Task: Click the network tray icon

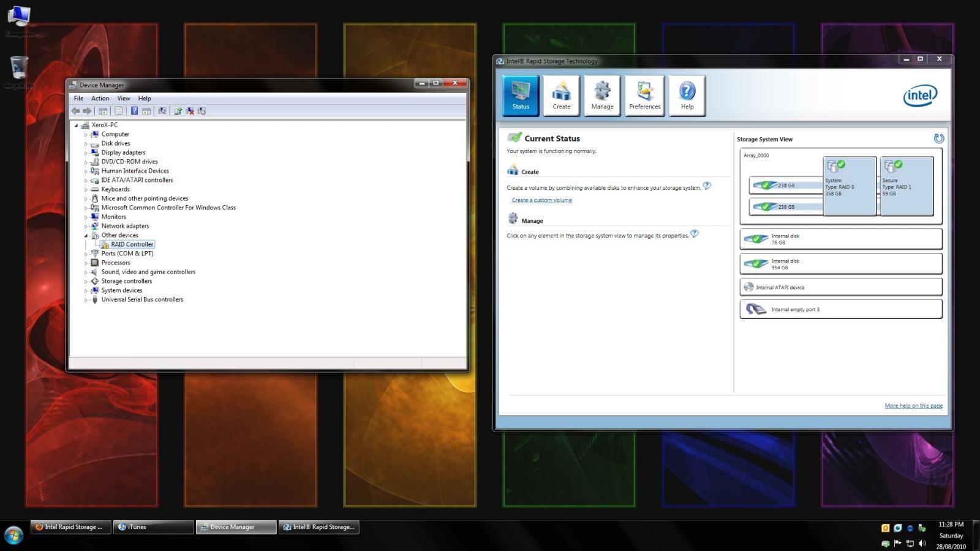Action: [x=910, y=543]
